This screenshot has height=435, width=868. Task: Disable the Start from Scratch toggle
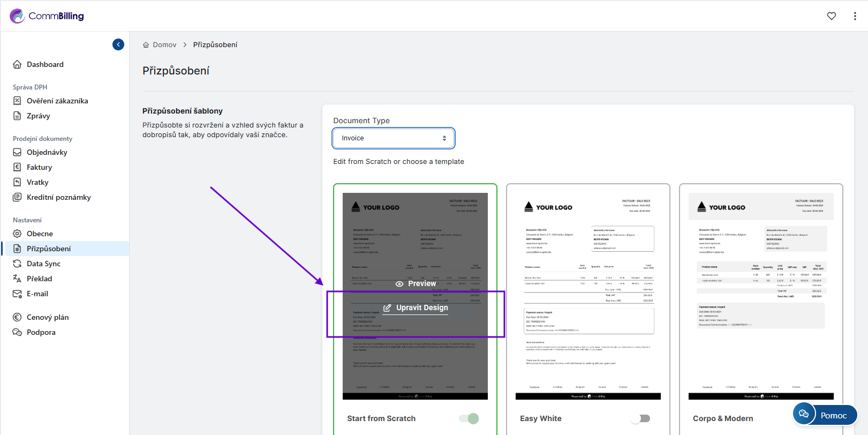coord(469,418)
